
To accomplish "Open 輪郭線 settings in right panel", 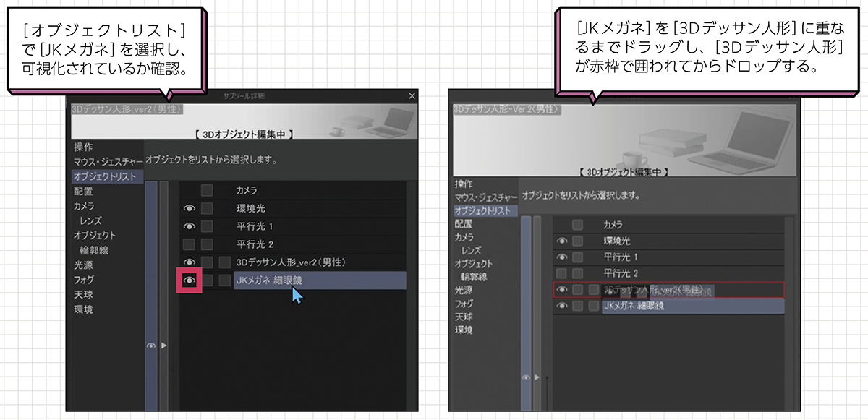I will click(475, 277).
